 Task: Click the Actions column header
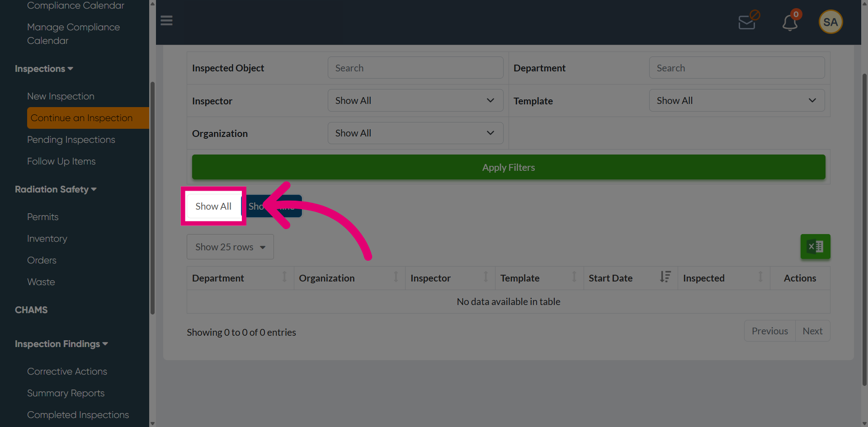click(800, 278)
